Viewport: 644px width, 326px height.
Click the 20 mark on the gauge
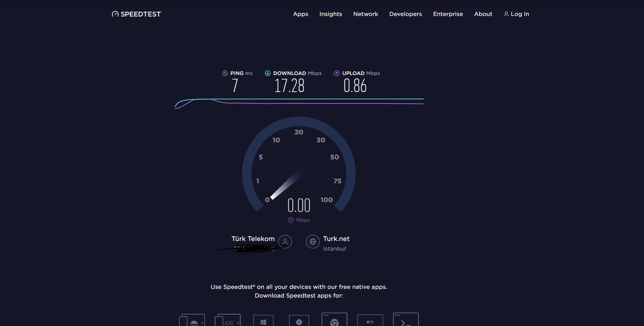[299, 132]
